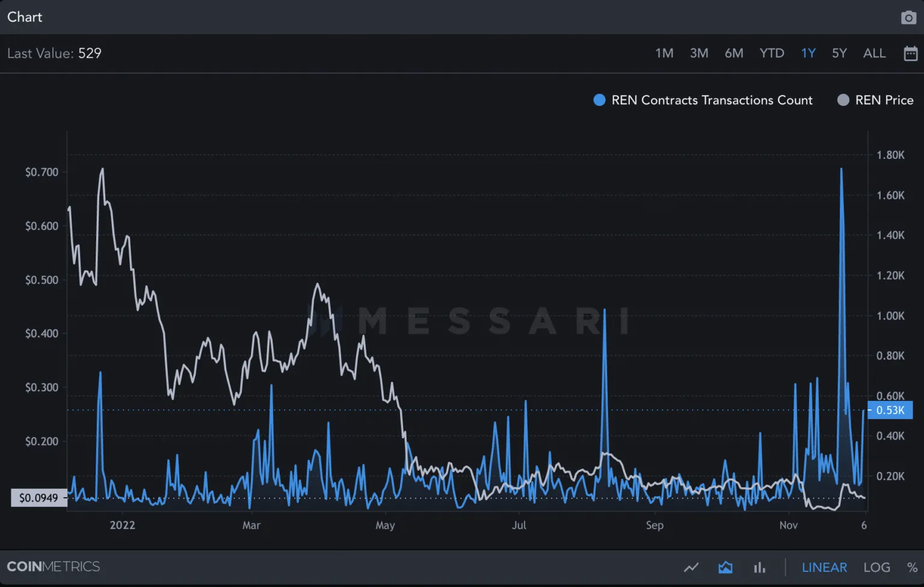924x587 pixels.
Task: Click the $0.0949 price label
Action: coord(39,498)
